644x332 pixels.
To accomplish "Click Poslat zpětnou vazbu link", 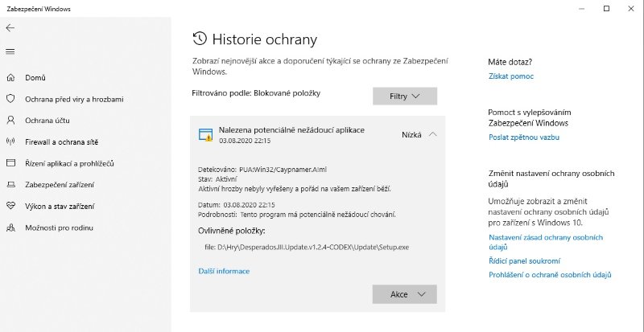I will (x=524, y=137).
